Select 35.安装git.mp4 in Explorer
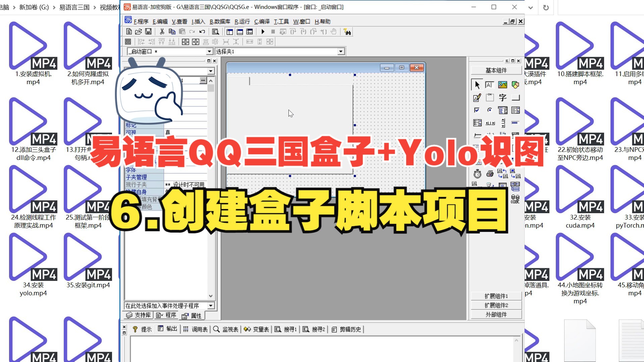The width and height of the screenshot is (644, 362). click(88, 261)
